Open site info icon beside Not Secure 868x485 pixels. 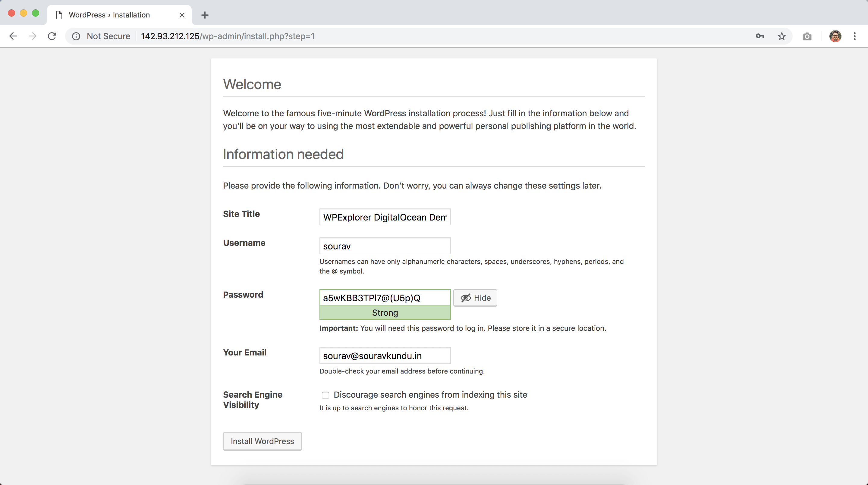(x=76, y=36)
